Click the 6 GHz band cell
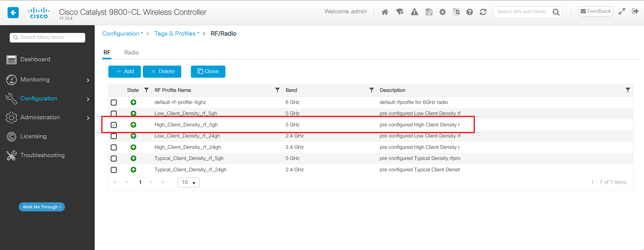Image resolution: width=644 pixels, height=250 pixels. pyautogui.click(x=292, y=102)
